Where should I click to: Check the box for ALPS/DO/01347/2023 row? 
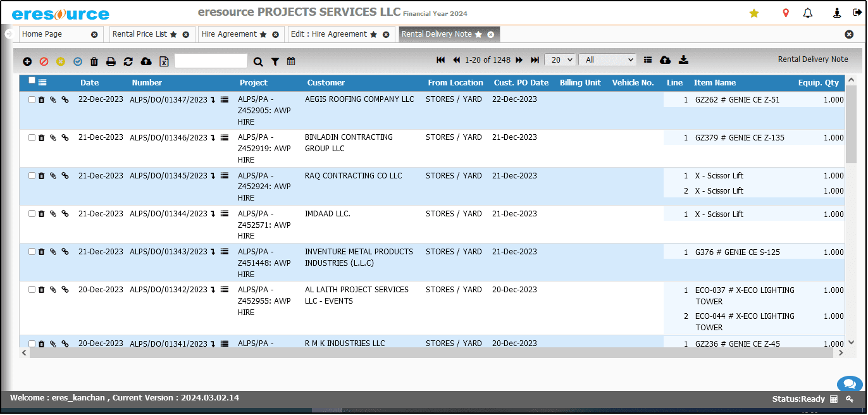click(x=32, y=100)
